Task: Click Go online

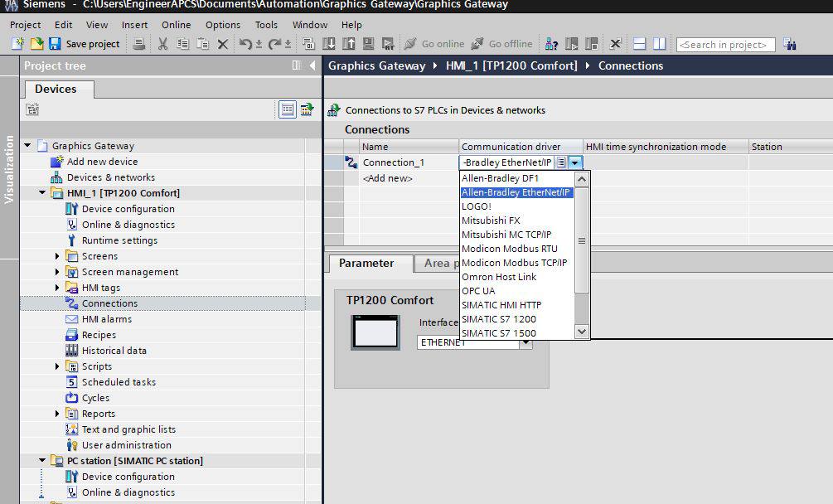Action: pos(434,44)
